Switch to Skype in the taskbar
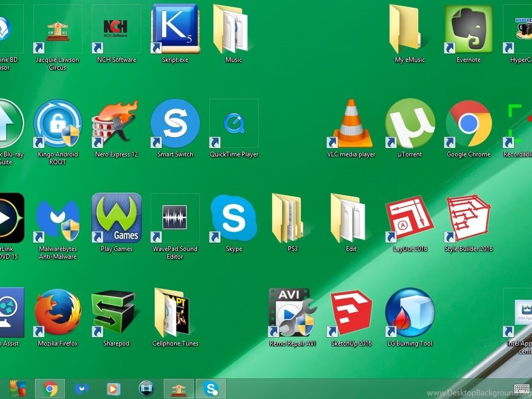 [211, 389]
